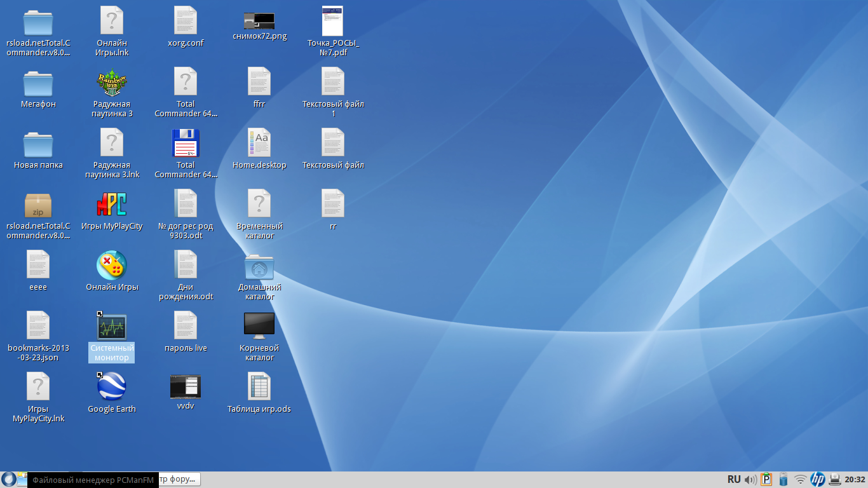Image resolution: width=868 pixels, height=488 pixels.
Task: Open the Домашний каталог home folder
Action: (259, 267)
